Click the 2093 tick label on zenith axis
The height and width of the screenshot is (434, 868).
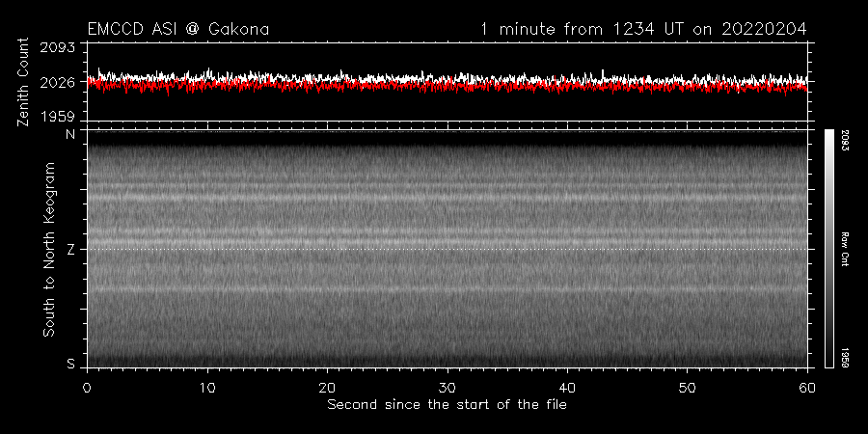coord(57,47)
